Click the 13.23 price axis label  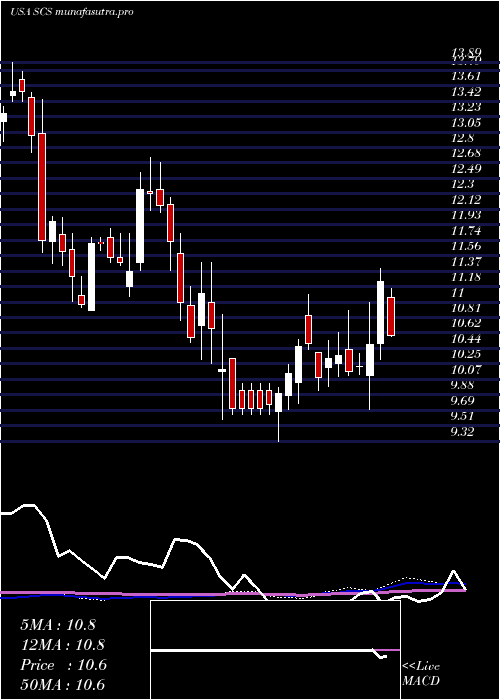tap(467, 107)
